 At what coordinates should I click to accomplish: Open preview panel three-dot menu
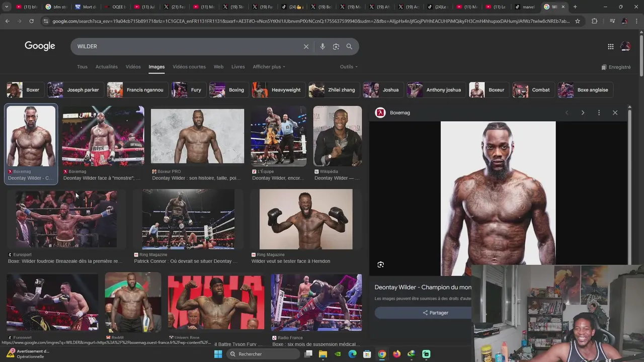point(599,113)
